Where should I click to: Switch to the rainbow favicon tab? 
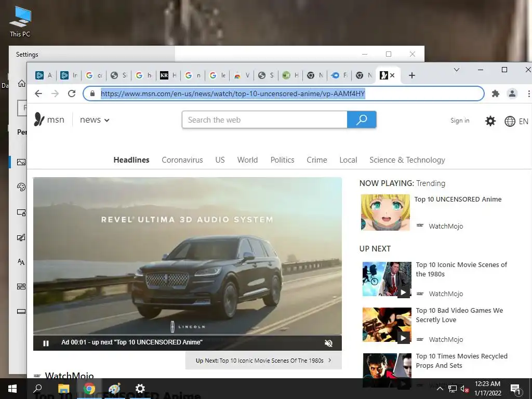(x=242, y=75)
